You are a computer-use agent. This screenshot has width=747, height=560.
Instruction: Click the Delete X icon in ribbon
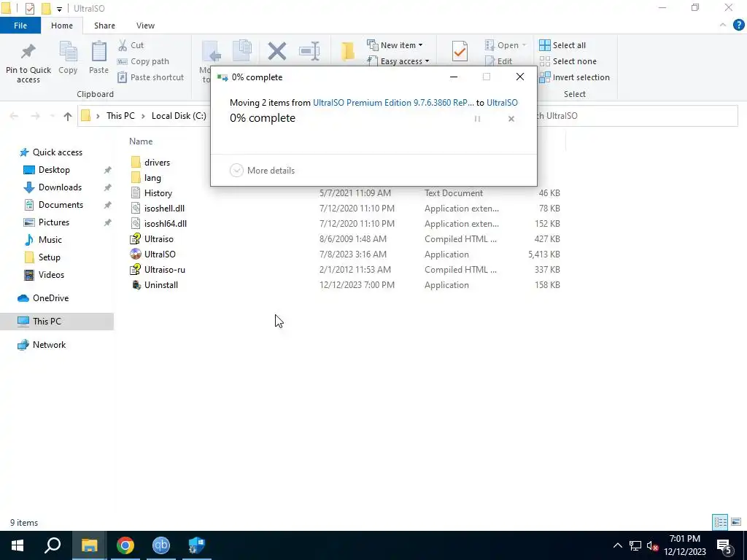(x=276, y=51)
